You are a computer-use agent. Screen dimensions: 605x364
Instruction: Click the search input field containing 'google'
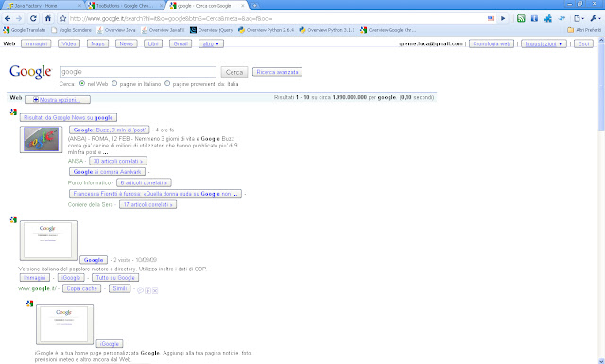click(x=138, y=72)
